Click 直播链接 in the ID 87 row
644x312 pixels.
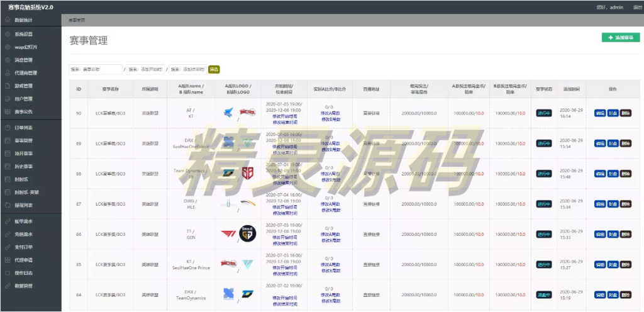pyautogui.click(x=371, y=204)
